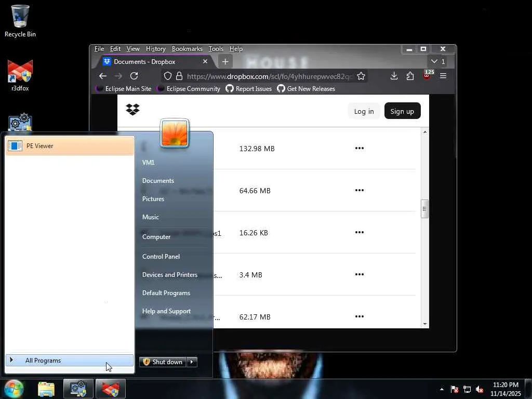
Task: Open the Help menu
Action: [x=236, y=49]
